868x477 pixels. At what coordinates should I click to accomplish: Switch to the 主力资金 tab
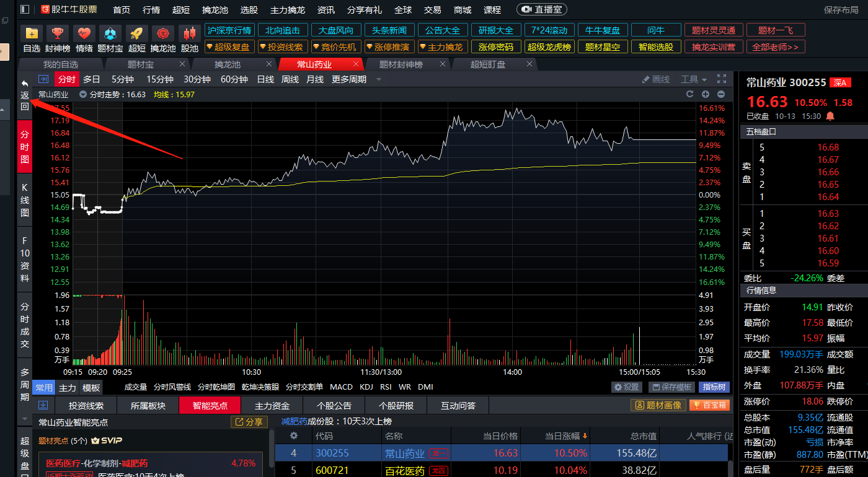pyautogui.click(x=272, y=406)
